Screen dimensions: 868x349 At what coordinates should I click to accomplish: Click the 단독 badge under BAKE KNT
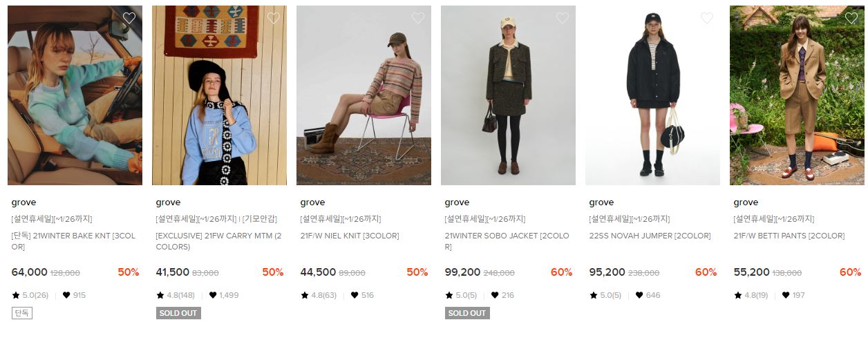[x=22, y=313]
